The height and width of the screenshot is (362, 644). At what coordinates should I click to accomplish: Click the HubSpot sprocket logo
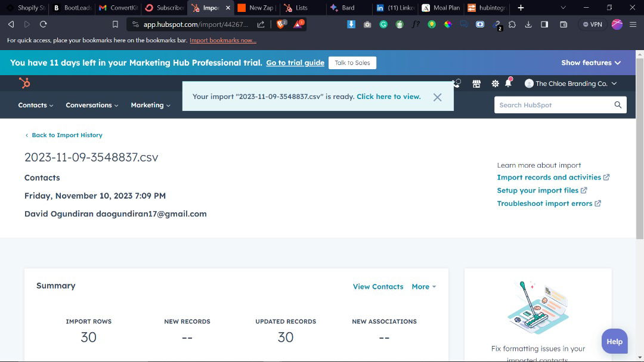pyautogui.click(x=24, y=83)
